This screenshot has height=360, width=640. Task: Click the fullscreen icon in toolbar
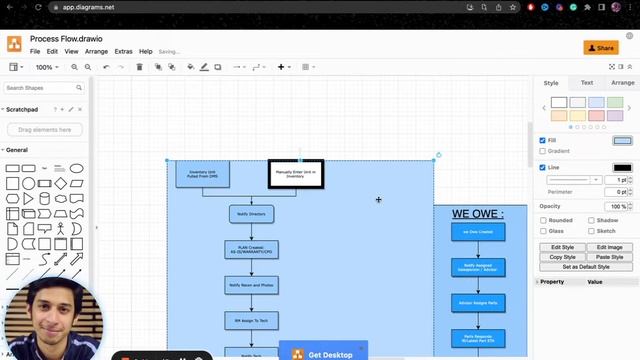(611, 67)
